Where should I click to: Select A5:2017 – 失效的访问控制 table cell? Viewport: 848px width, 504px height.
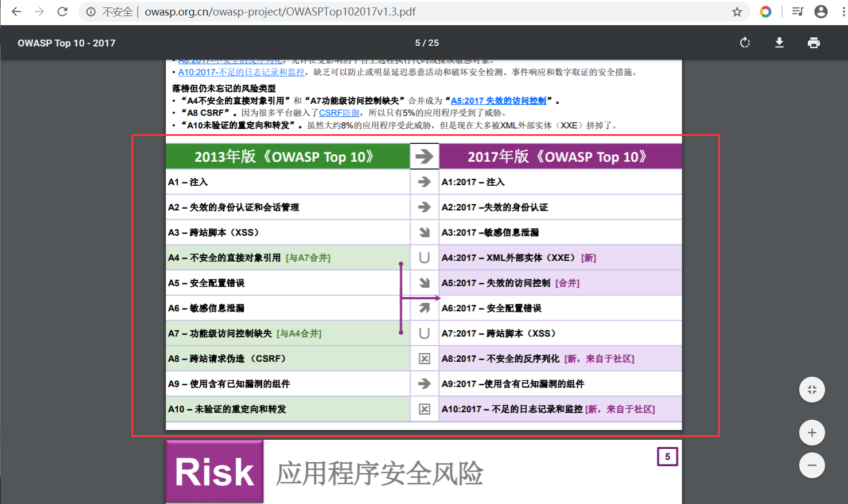[561, 283]
